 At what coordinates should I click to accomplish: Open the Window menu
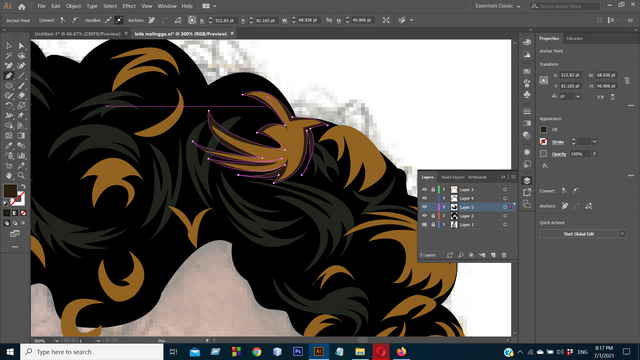coord(167,6)
